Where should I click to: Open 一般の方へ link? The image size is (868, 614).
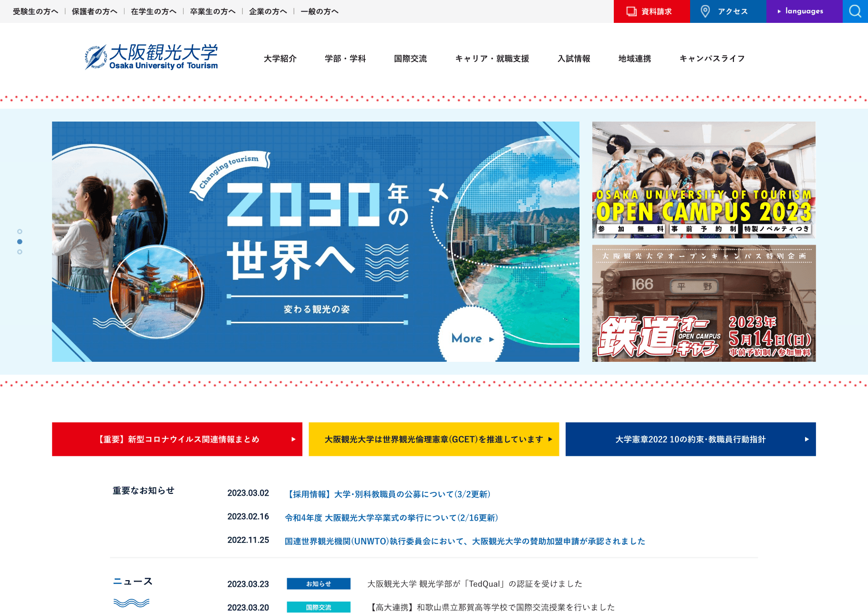(x=320, y=11)
